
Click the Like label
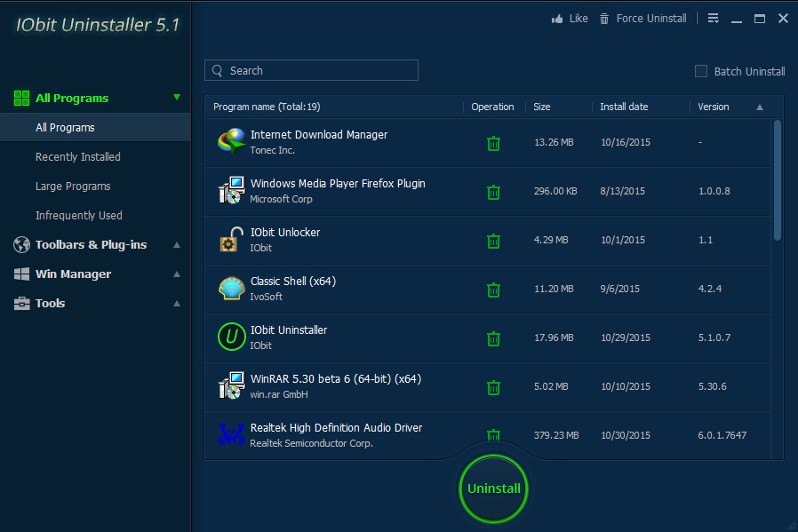(x=579, y=19)
